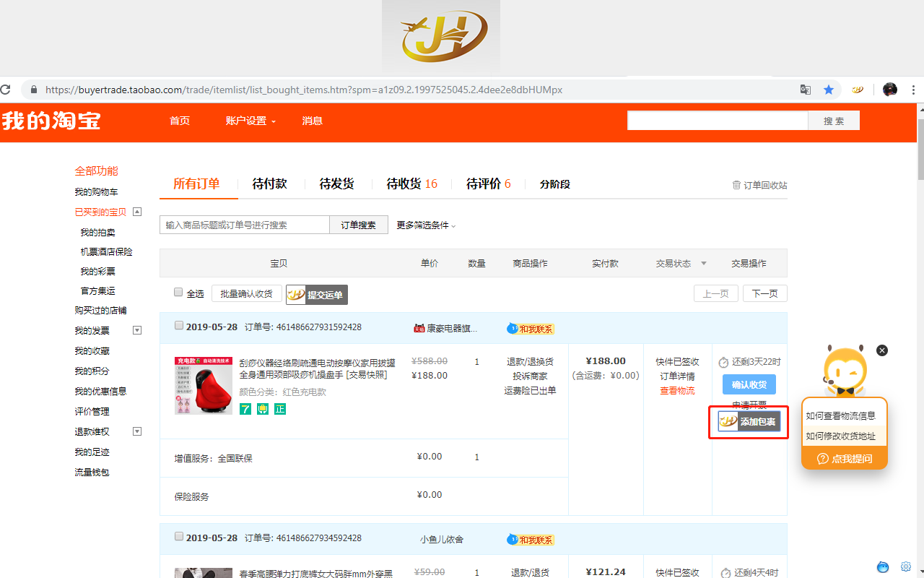Click the 上一页 button
The height and width of the screenshot is (578, 924).
tap(716, 293)
